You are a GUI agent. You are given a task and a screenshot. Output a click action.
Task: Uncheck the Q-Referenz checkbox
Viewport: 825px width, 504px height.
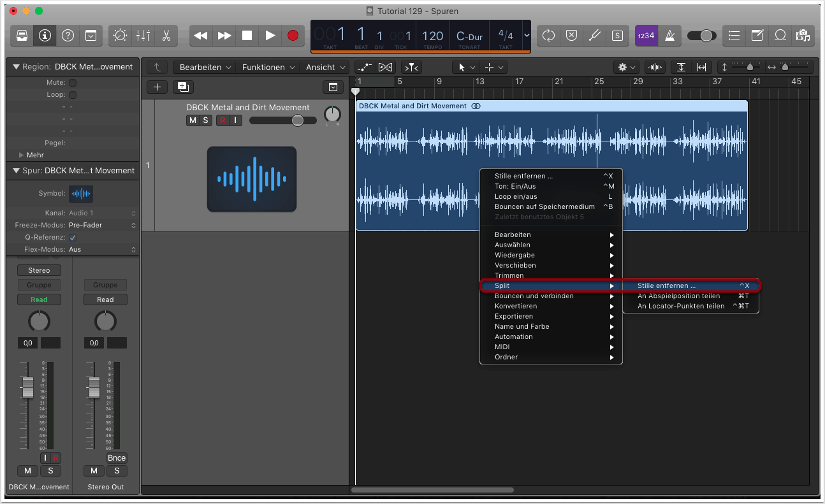pyautogui.click(x=73, y=238)
